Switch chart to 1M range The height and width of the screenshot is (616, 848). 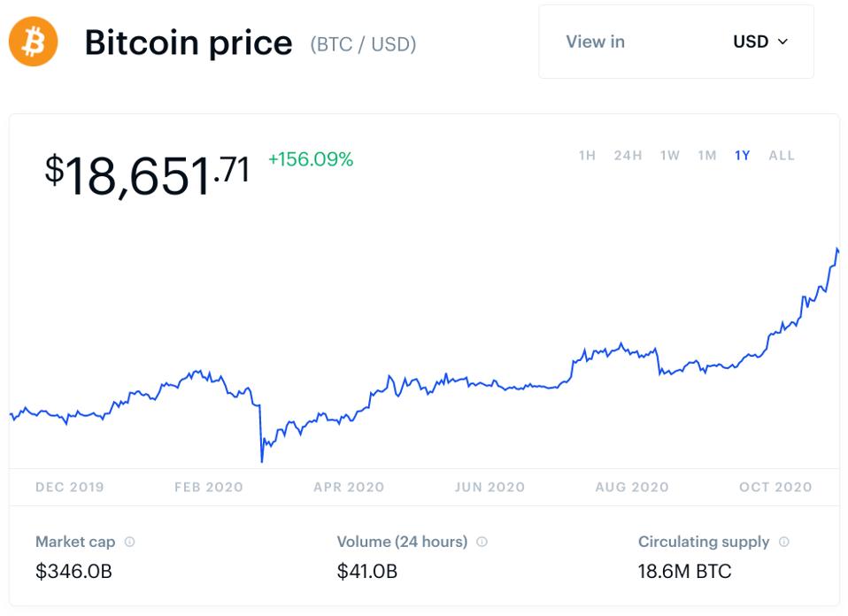click(x=706, y=156)
